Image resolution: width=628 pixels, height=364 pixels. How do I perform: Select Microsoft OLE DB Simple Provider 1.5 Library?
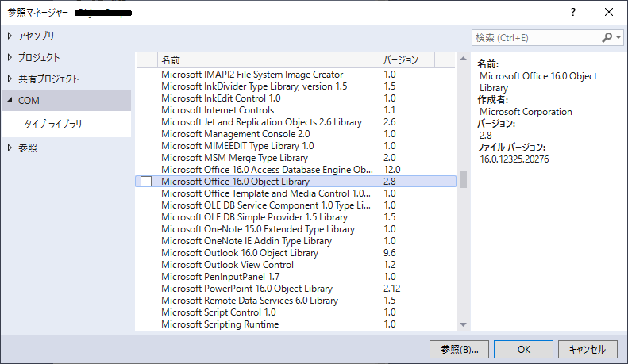(x=295, y=217)
